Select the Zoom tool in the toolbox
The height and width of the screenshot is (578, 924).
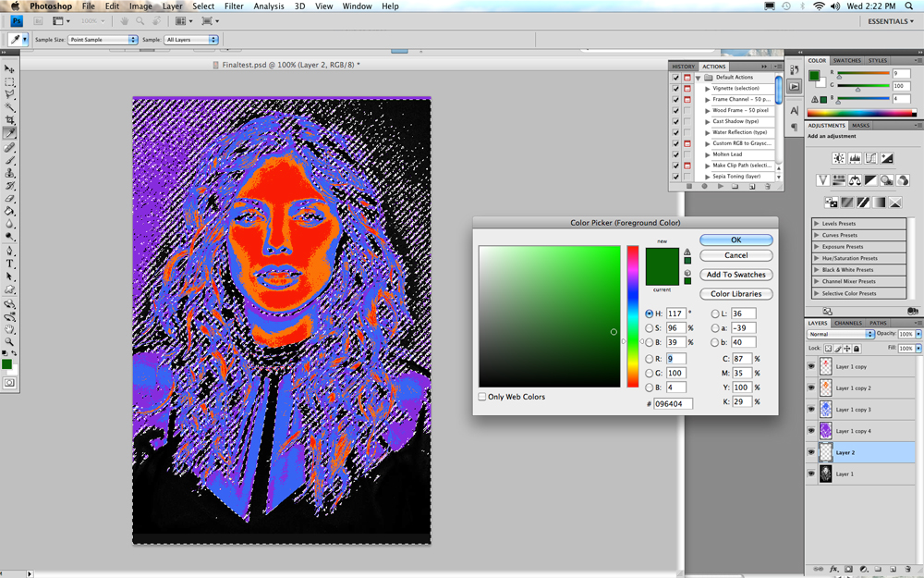(x=9, y=341)
